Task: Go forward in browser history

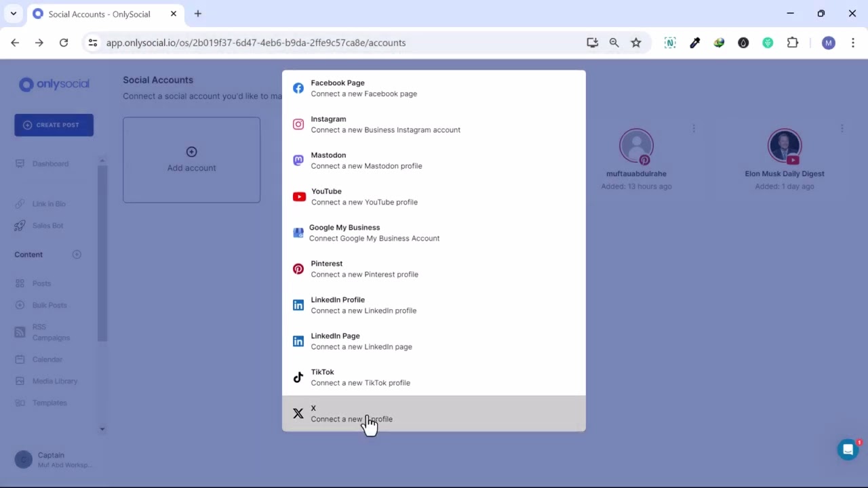Action: point(39,43)
